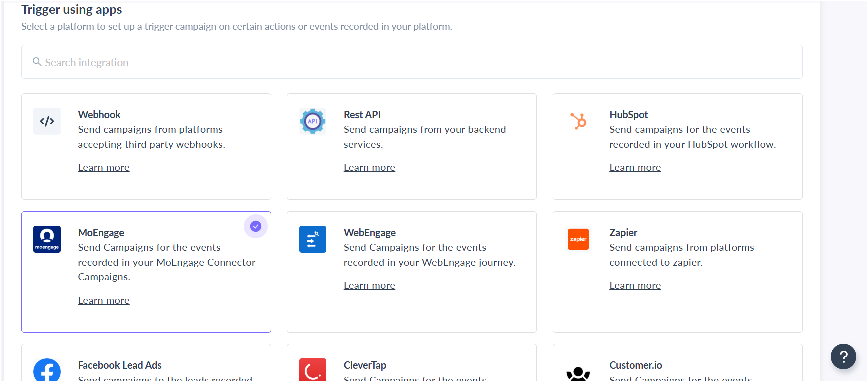Focus the Search integration field
This screenshot has width=868, height=382.
coord(412,62)
